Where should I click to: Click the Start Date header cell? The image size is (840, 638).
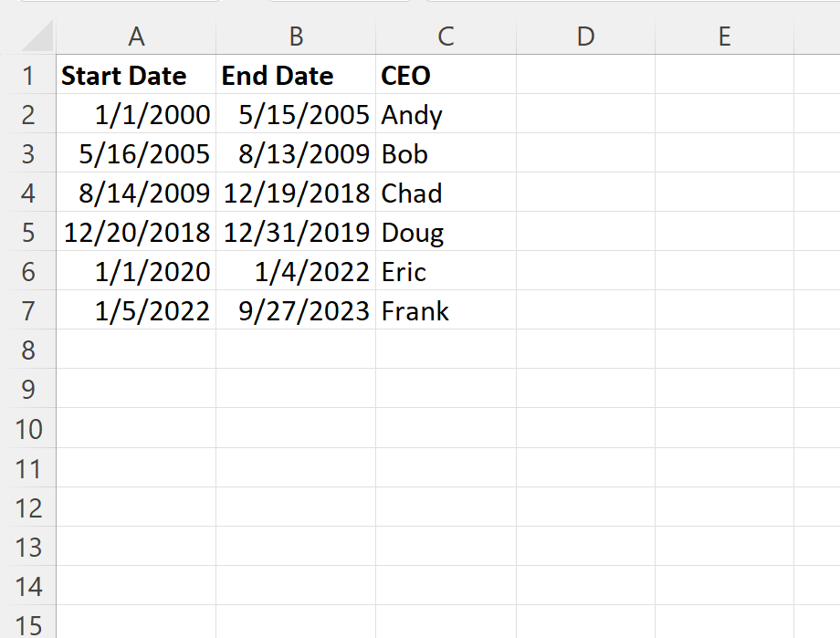pyautogui.click(x=136, y=76)
